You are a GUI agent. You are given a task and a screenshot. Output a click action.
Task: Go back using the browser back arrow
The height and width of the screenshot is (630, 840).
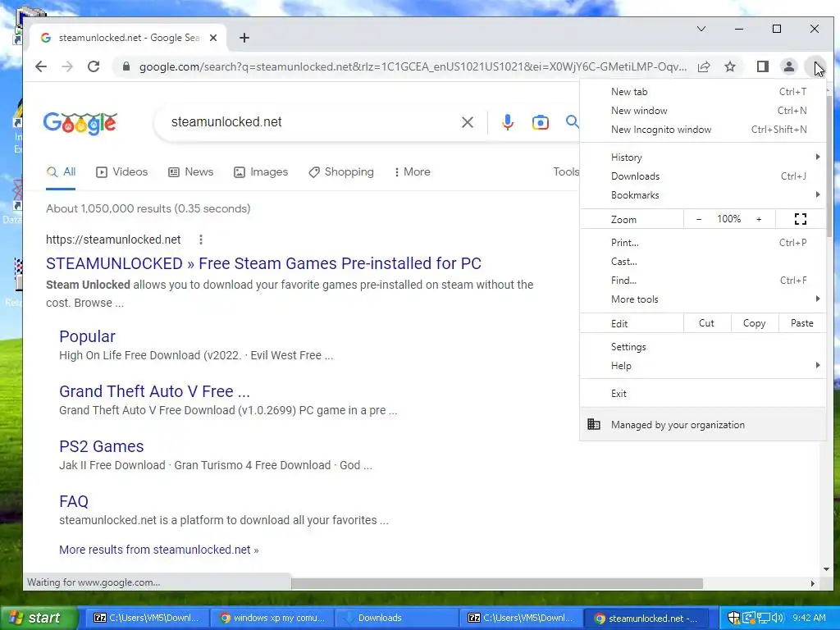click(41, 66)
